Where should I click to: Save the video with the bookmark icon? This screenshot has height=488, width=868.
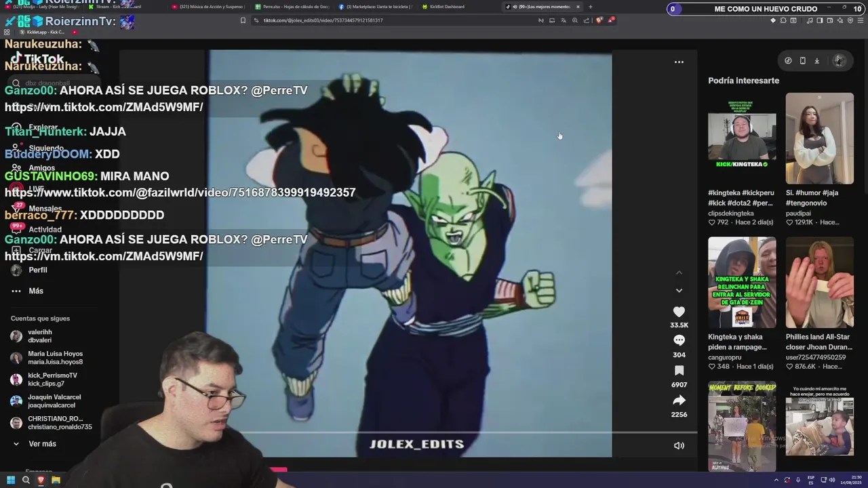click(679, 371)
